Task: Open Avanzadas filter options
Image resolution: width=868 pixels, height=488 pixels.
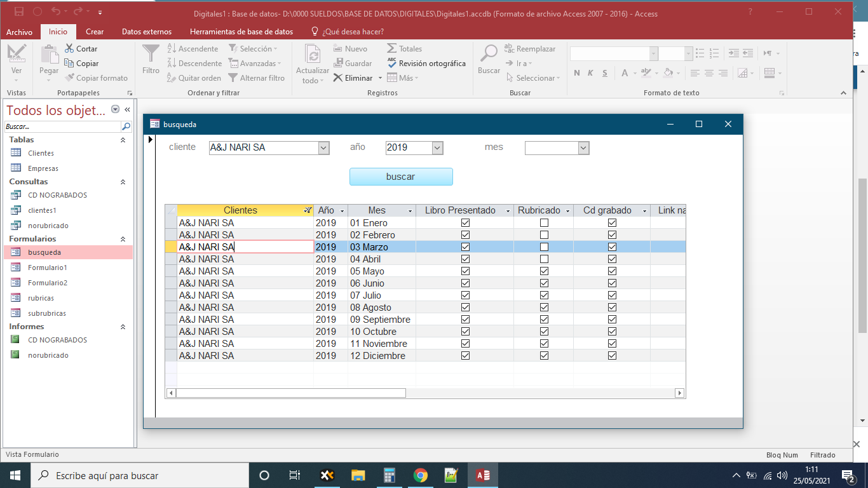Action: click(255, 64)
